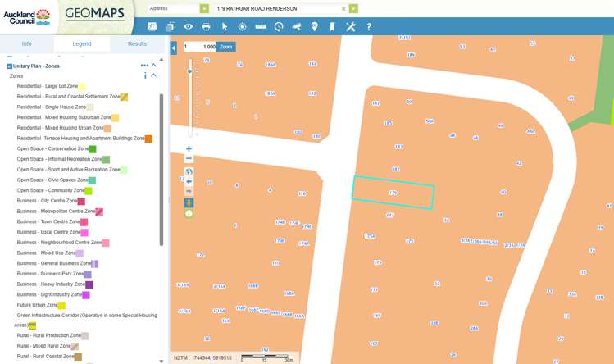The width and height of the screenshot is (614, 364).
Task: Click the camera view icon
Action: (x=297, y=26)
